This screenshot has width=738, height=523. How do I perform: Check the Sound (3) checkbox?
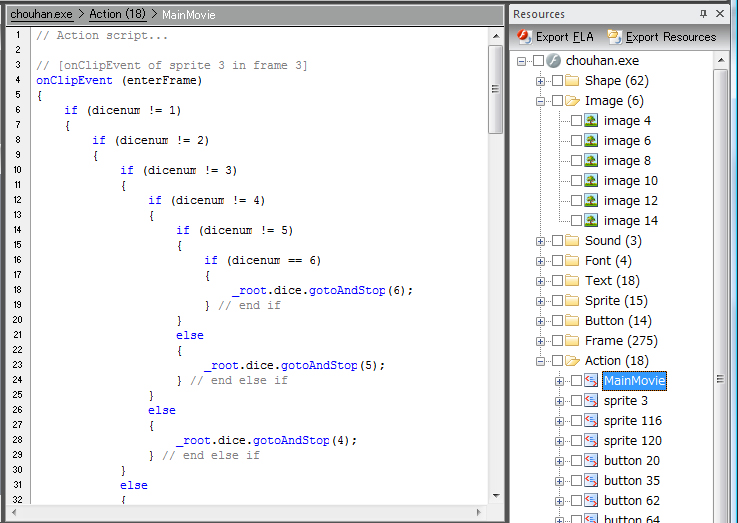(557, 241)
